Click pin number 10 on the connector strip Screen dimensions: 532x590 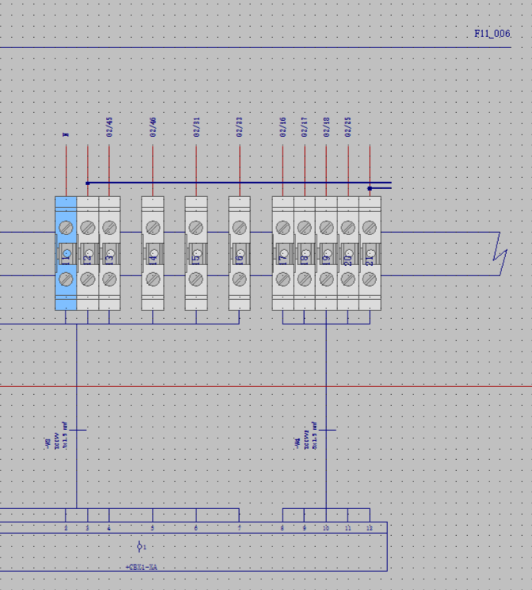coord(326,528)
